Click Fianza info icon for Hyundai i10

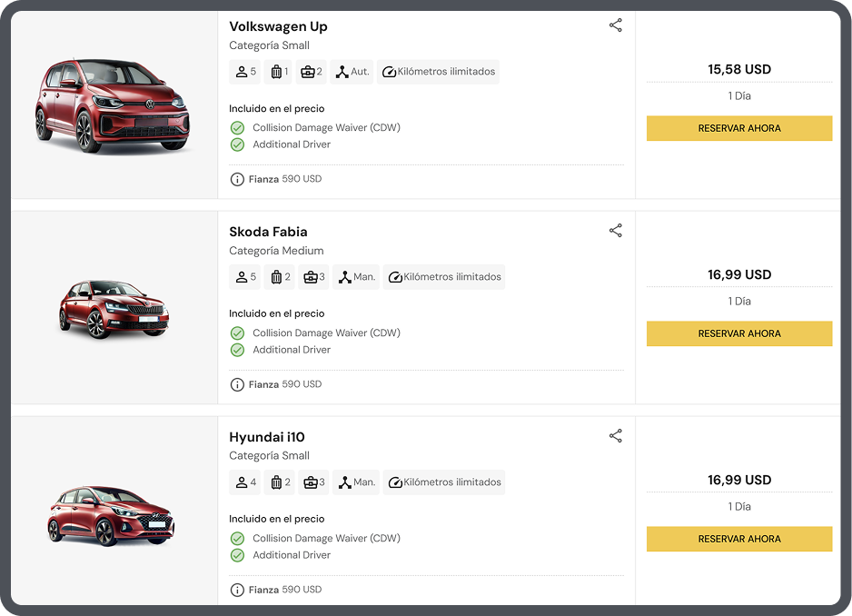click(x=237, y=591)
